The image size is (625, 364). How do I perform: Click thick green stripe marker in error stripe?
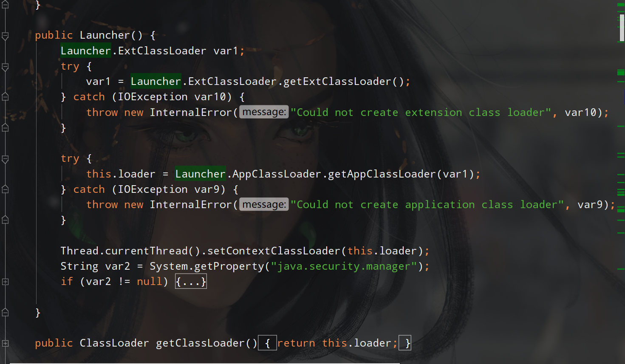[621, 73]
